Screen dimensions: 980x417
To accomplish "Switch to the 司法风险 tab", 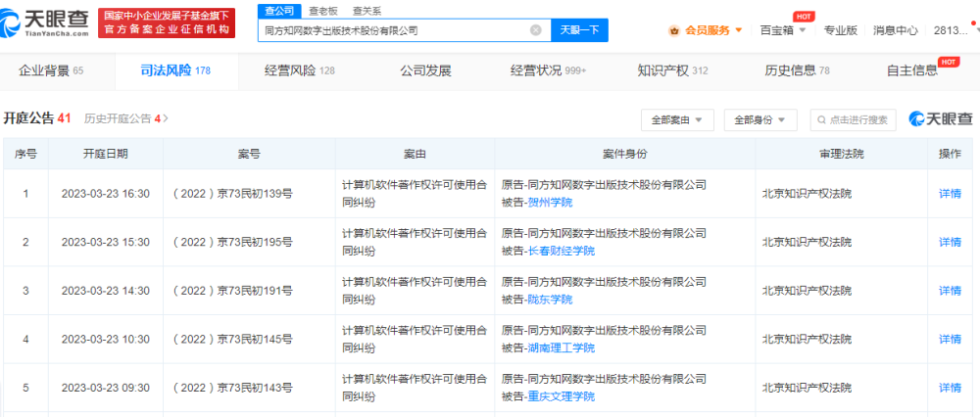I will coord(176,70).
